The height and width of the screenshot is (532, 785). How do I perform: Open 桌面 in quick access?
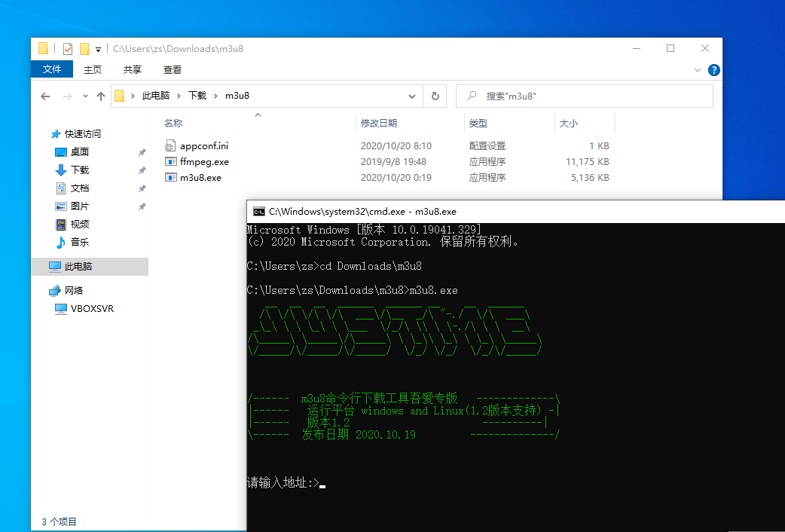(x=80, y=151)
